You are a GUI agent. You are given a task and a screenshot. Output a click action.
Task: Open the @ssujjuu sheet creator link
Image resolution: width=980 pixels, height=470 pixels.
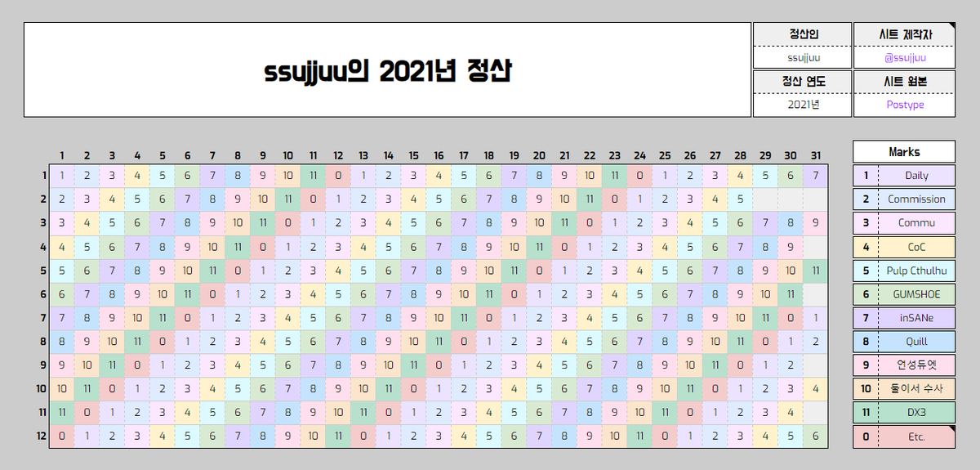904,57
